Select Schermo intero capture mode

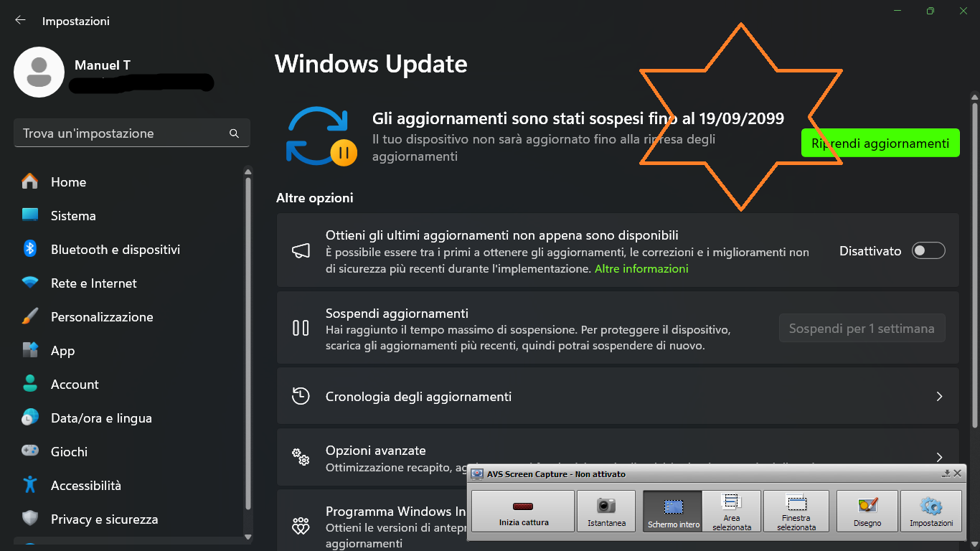tap(673, 511)
